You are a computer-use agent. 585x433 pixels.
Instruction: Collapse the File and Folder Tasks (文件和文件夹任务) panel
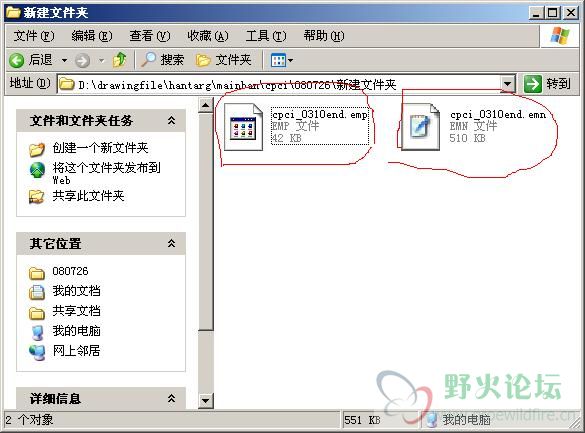(x=171, y=120)
